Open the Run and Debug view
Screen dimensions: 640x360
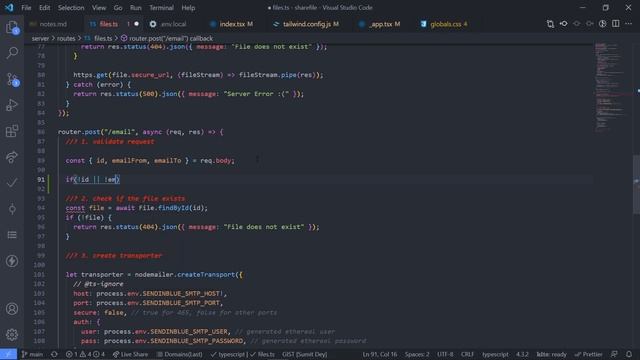[x=12, y=105]
